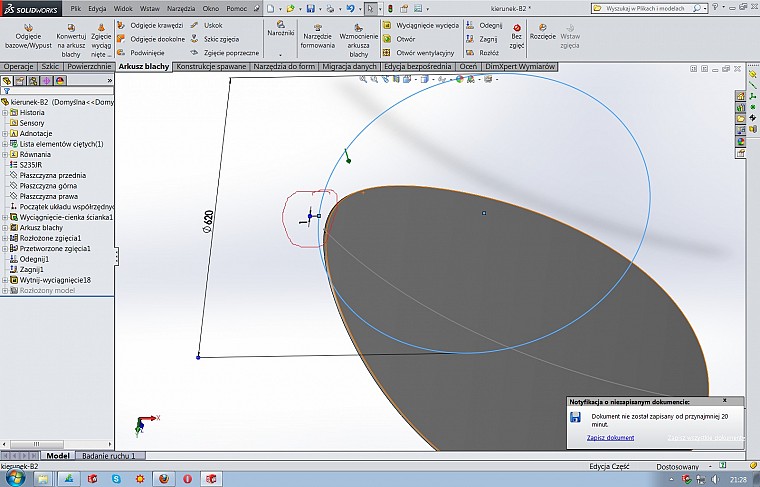Open the Narożniki corners tool

(x=281, y=28)
